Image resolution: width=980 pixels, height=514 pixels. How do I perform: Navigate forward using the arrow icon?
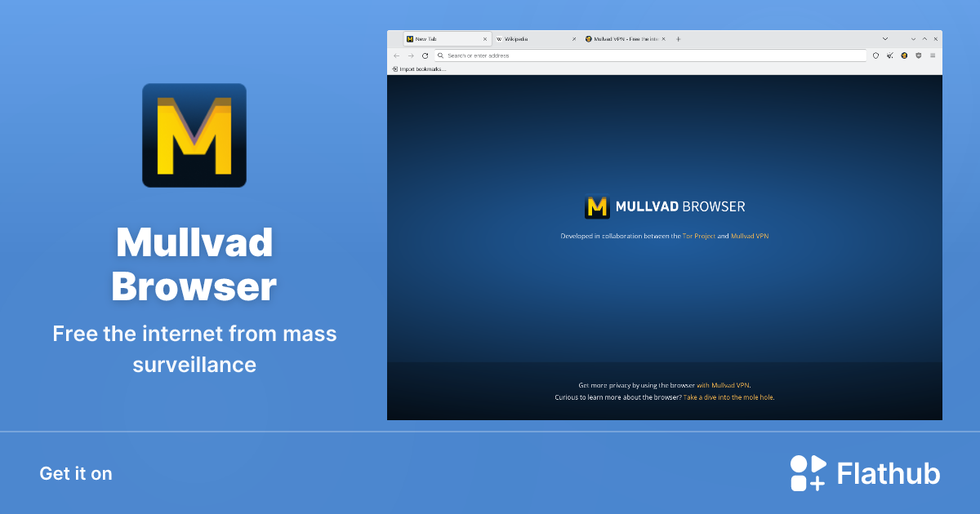[x=411, y=55]
